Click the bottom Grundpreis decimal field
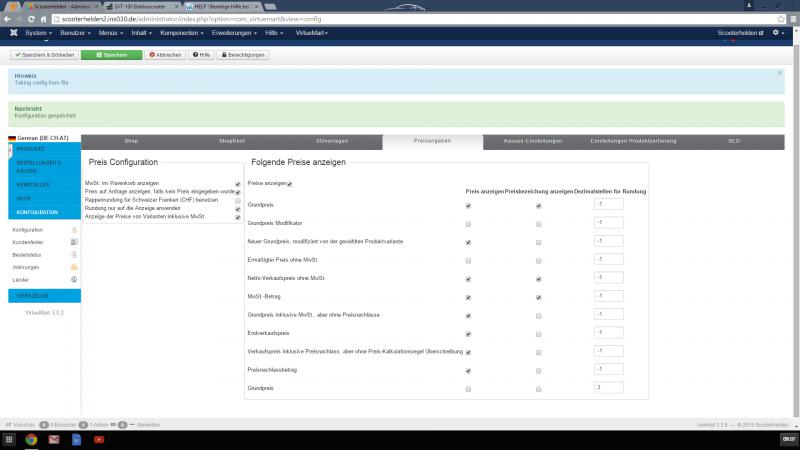Screen dimensions: 800x450 pos(608,387)
